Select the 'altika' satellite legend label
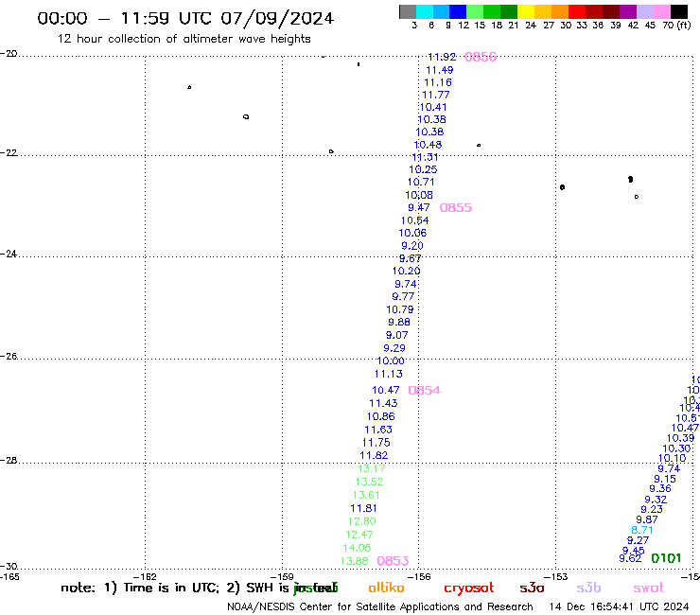This screenshot has width=700, height=615. pos(386,588)
